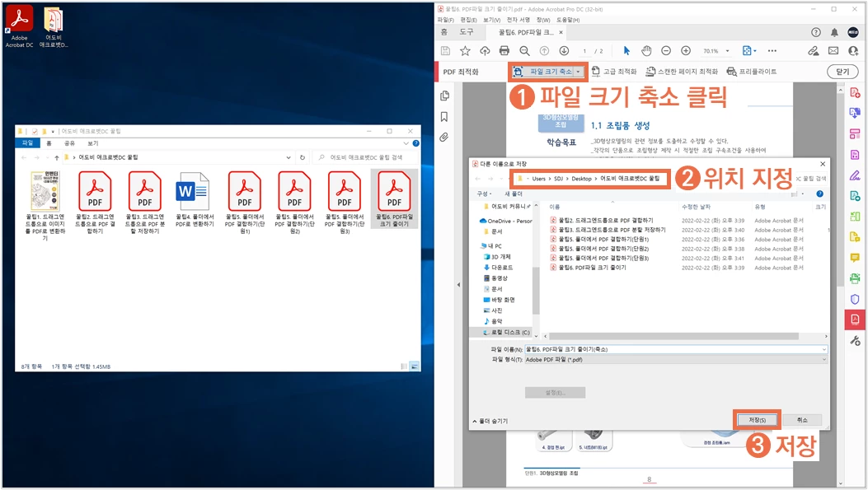Open bookmarks panel icon in left sidebar
This screenshot has height=490, width=868.
click(444, 117)
